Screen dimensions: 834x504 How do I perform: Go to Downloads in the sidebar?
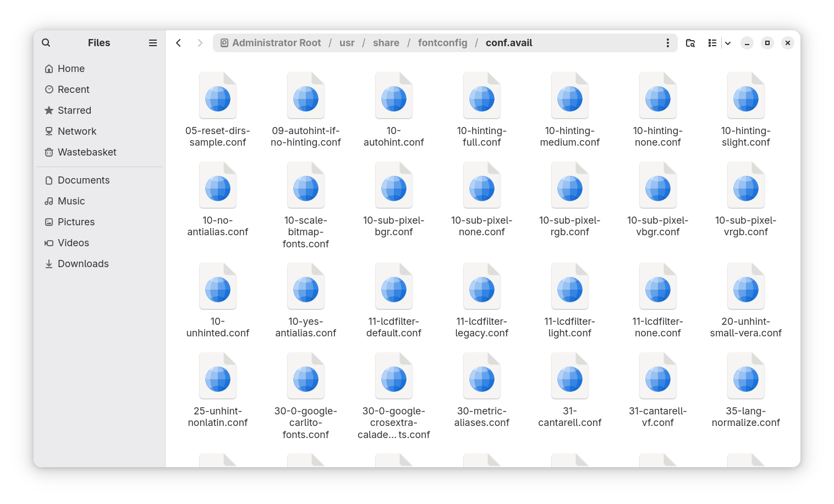coord(83,264)
